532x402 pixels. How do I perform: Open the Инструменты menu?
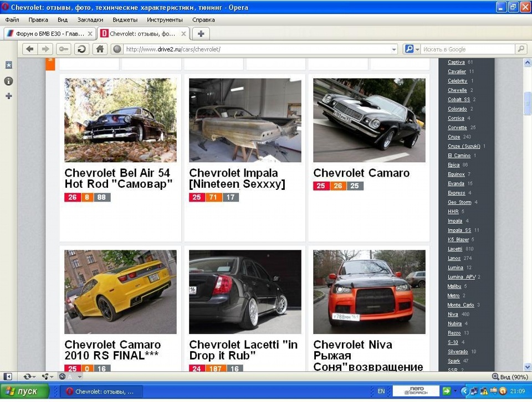click(x=165, y=19)
